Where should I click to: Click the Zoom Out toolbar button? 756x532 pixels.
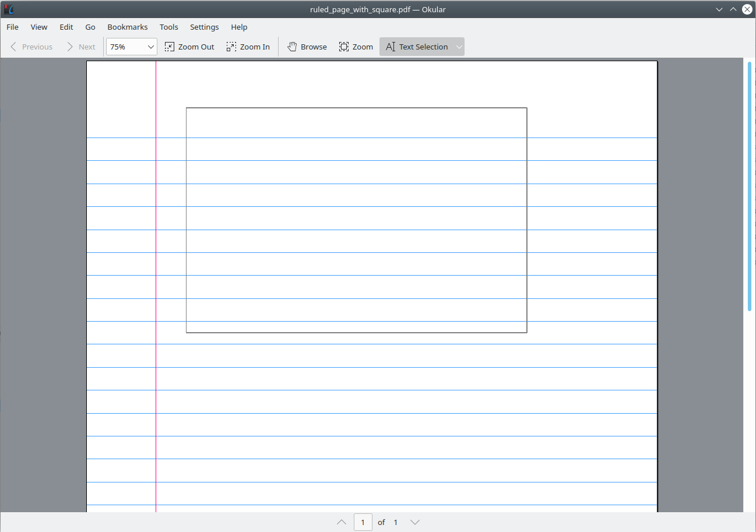tap(189, 47)
